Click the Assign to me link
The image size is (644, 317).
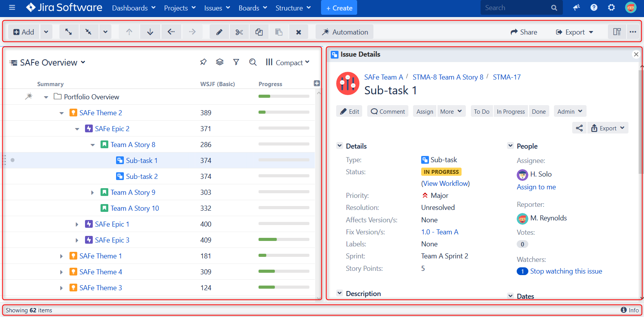tap(536, 187)
